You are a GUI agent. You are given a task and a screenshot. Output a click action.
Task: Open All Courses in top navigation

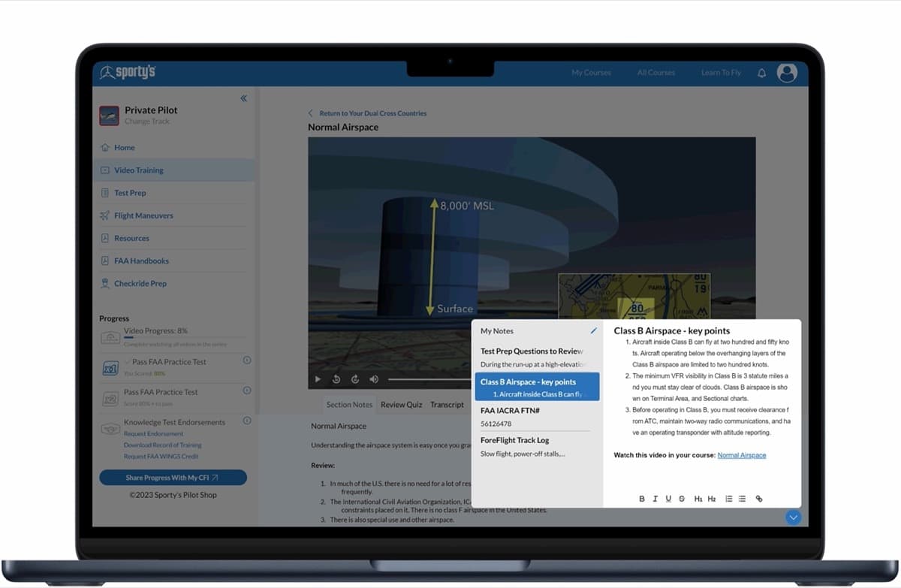[x=656, y=73]
